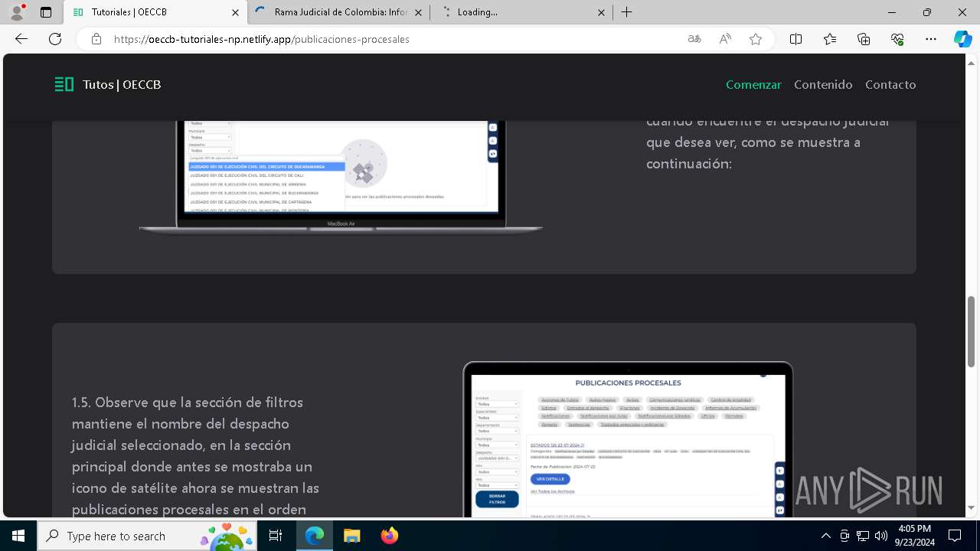Open Task View on taskbar
Image resolution: width=980 pixels, height=551 pixels.
(276, 536)
